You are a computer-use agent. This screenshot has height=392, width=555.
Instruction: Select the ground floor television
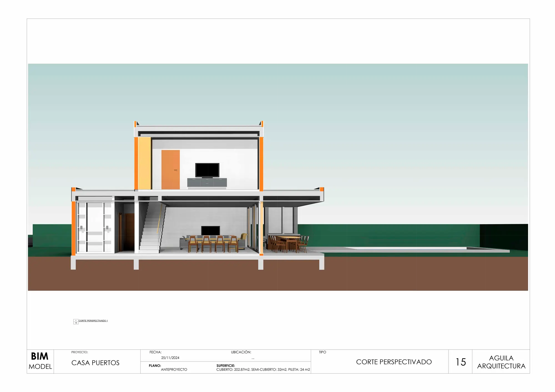coord(211,231)
